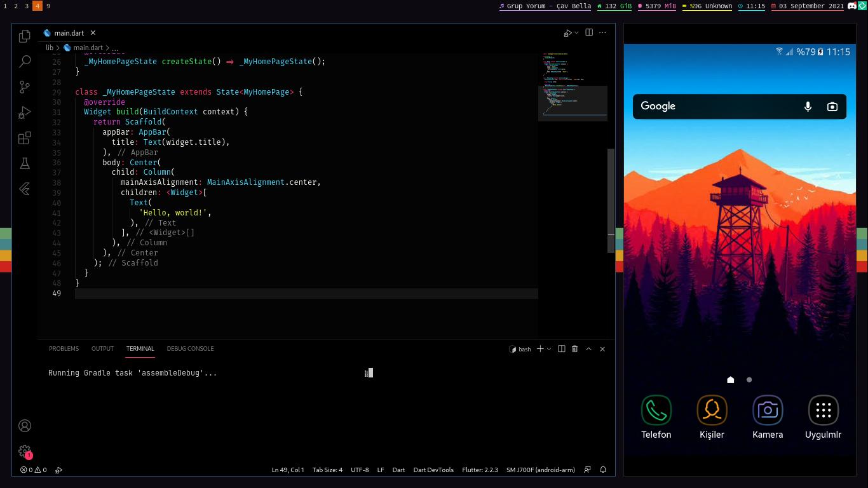The image size is (868, 488).
Task: Change the LF end of line sequence
Action: [x=381, y=470]
